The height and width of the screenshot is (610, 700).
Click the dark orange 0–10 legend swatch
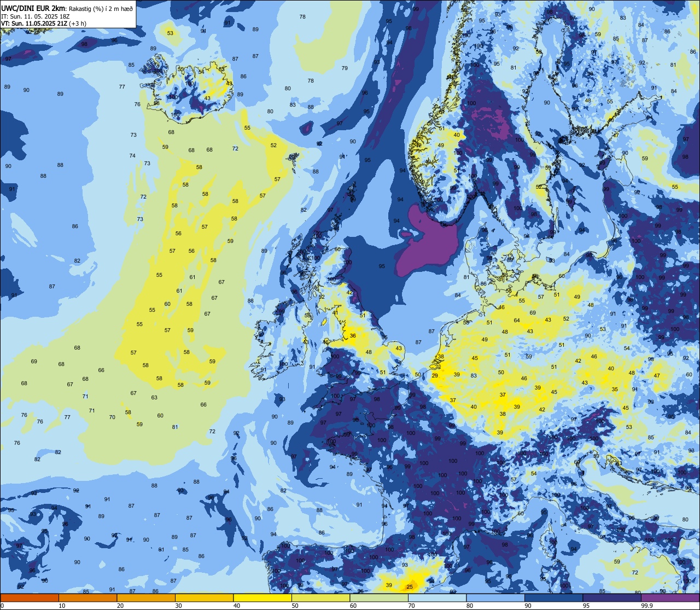30,597
